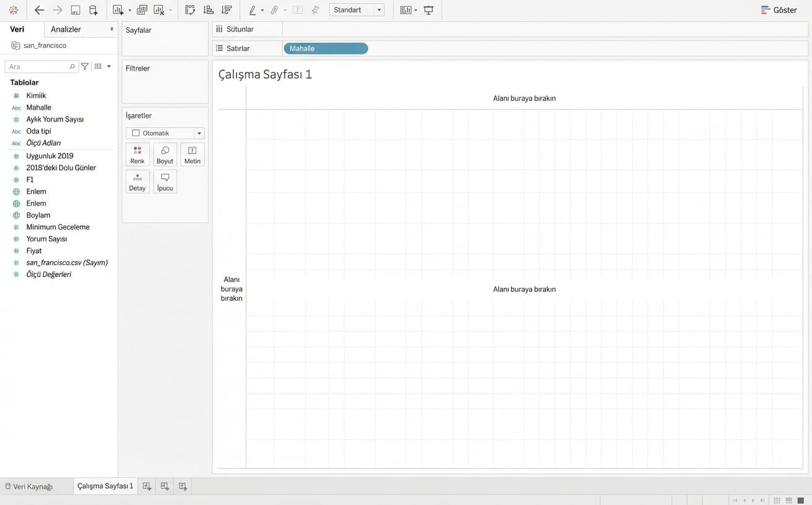
Task: Open the data pane view options arrow
Action: coord(109,66)
